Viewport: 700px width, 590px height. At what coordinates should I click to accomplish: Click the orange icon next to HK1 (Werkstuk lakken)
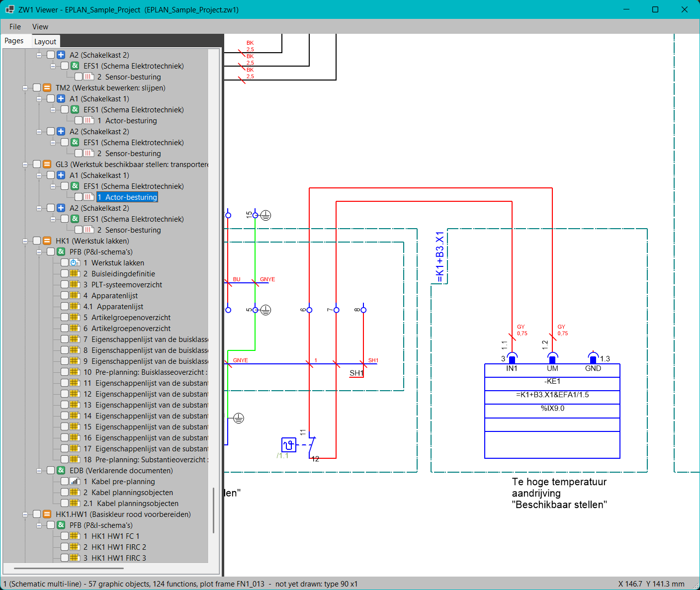click(47, 241)
